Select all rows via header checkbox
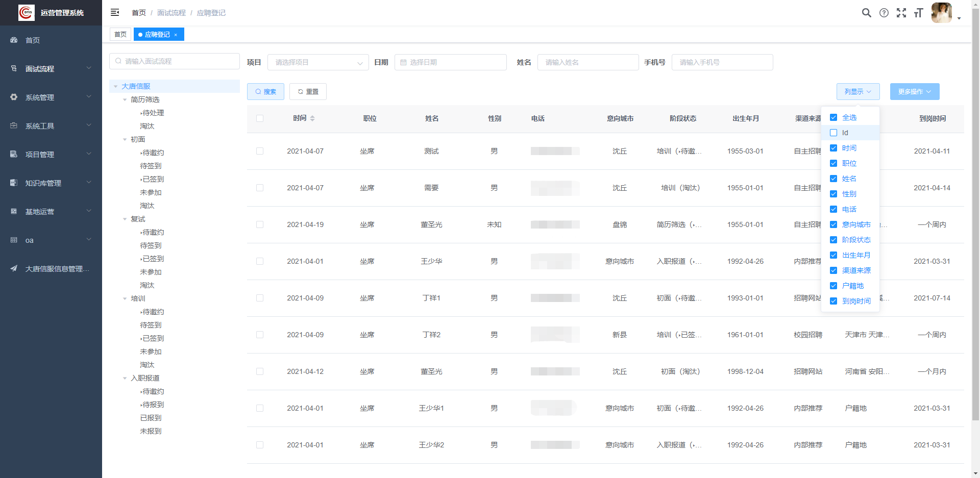 [x=260, y=118]
